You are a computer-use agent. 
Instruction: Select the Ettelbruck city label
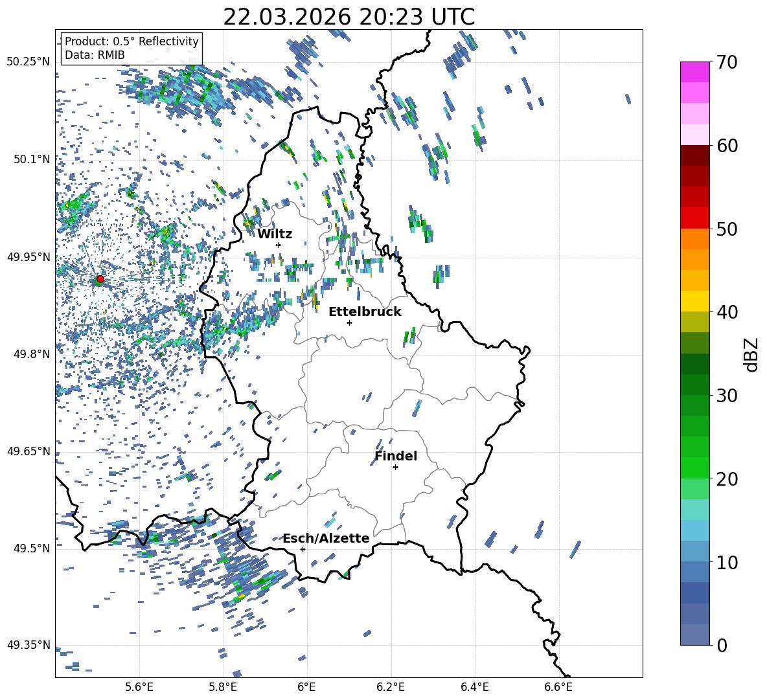pos(365,312)
